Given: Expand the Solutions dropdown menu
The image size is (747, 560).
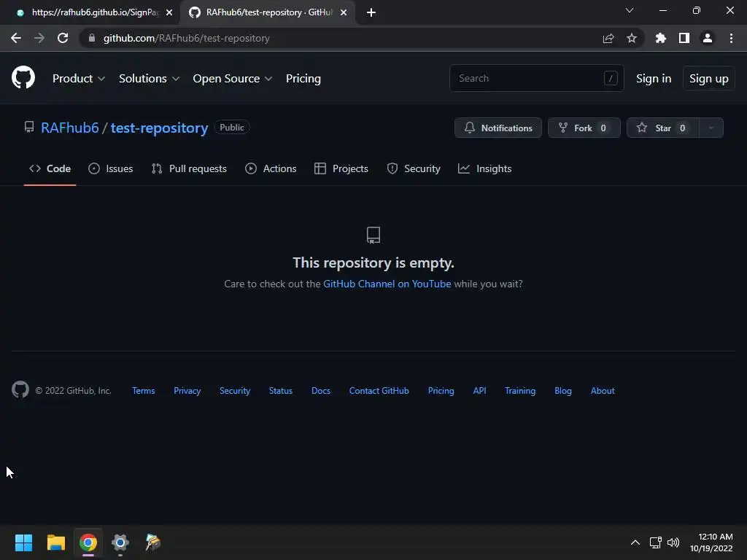Looking at the screenshot, I should [149, 79].
